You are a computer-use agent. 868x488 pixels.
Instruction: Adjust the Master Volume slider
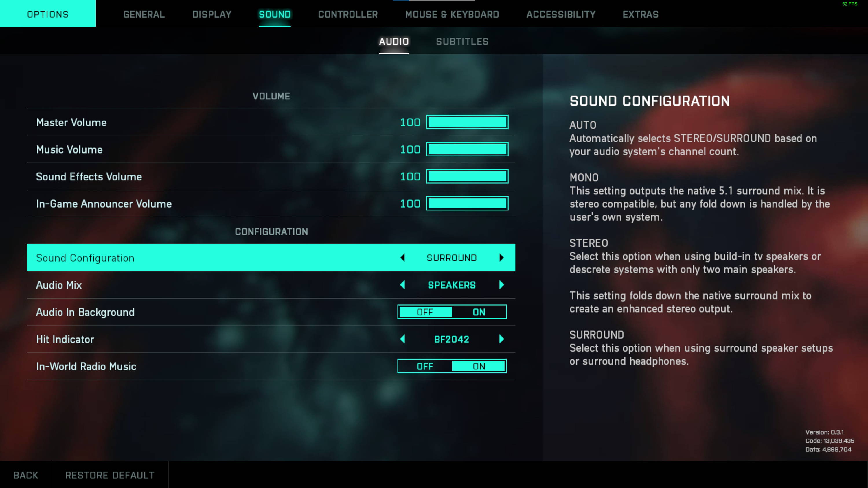click(467, 122)
